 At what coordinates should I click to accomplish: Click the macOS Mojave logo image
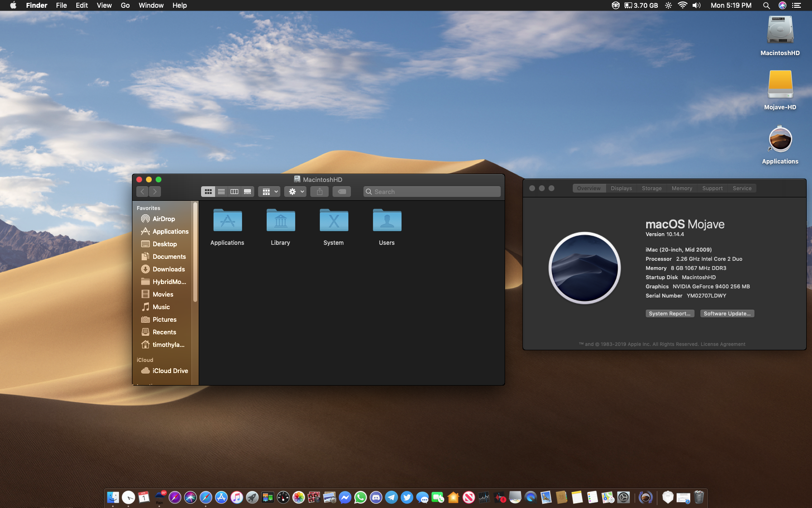click(x=584, y=268)
